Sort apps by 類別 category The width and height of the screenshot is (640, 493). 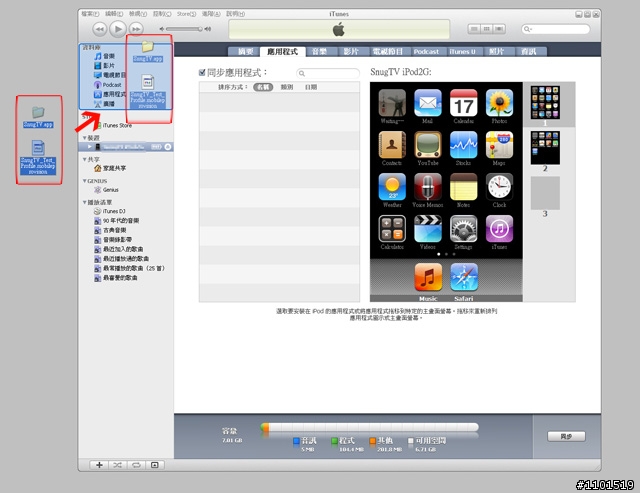pos(287,87)
